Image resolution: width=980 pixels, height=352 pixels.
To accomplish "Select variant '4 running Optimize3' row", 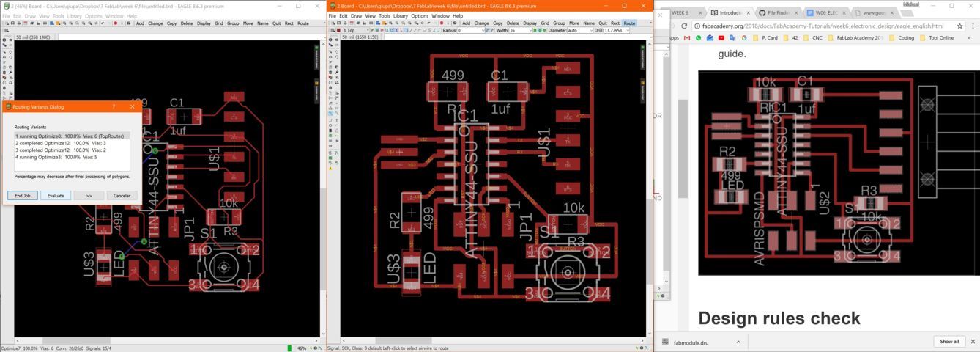I will click(72, 157).
